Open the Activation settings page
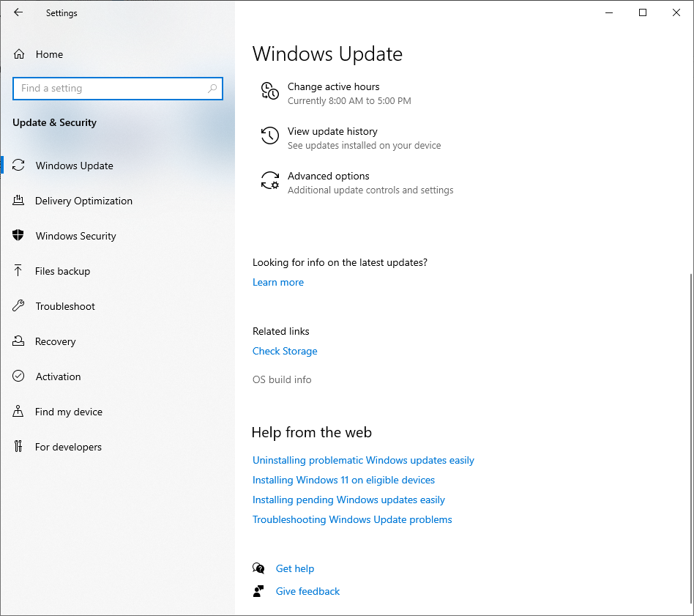This screenshot has height=616, width=694. 58,376
